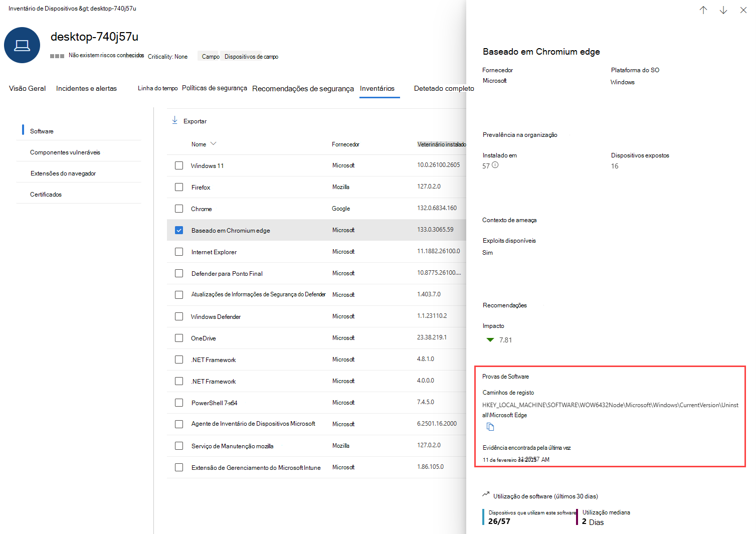Check the Windows 11 row checkbox
The image size is (756, 534).
coord(179,165)
